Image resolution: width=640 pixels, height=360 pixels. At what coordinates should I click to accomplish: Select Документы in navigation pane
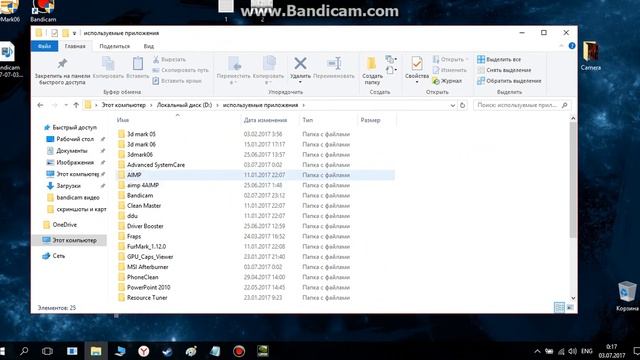72,151
